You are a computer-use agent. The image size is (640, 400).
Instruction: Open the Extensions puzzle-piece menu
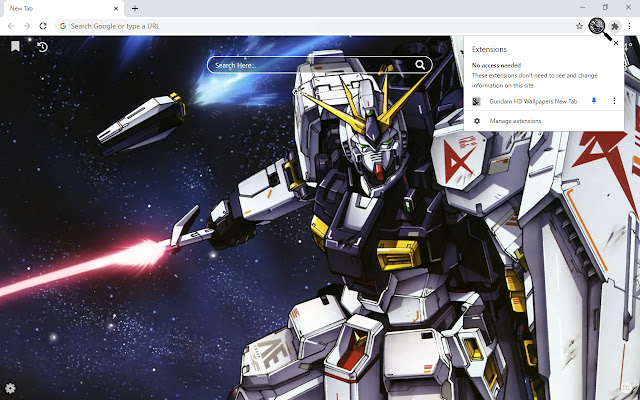pyautogui.click(x=615, y=27)
